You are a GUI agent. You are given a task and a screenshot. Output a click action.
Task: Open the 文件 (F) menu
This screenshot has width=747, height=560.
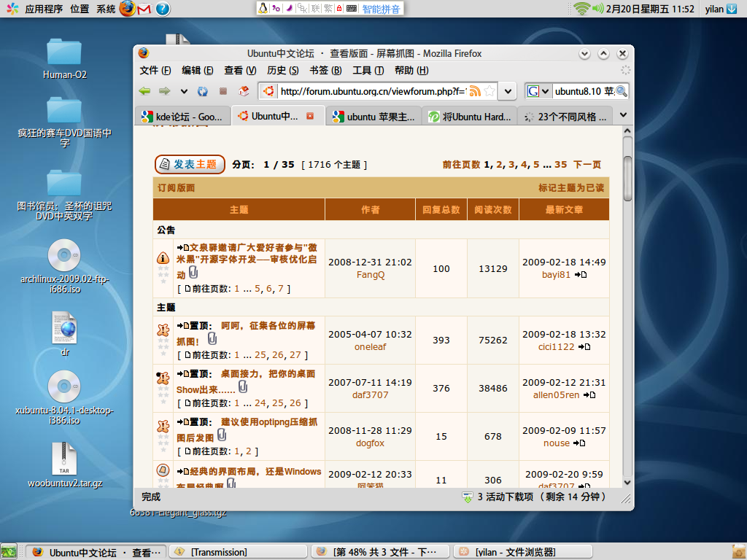155,71
